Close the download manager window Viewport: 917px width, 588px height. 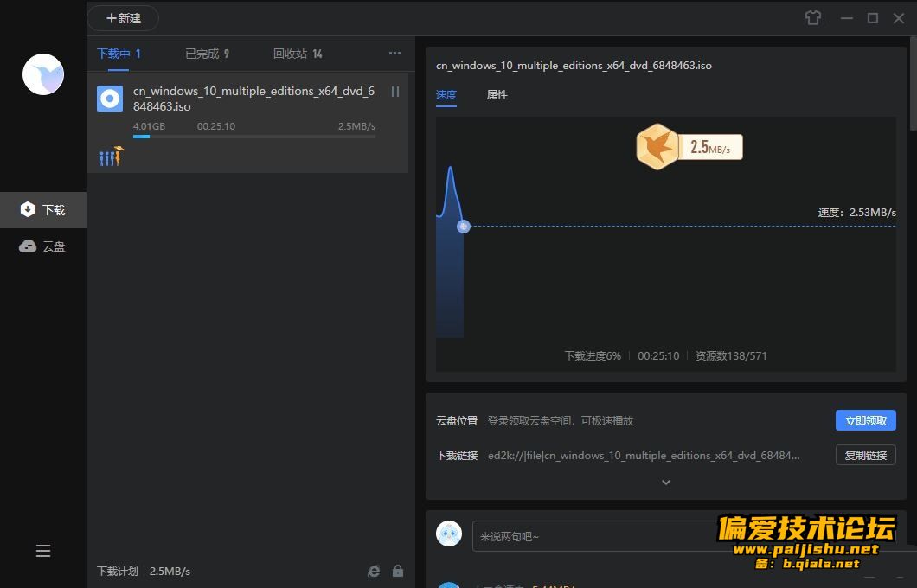pos(899,18)
